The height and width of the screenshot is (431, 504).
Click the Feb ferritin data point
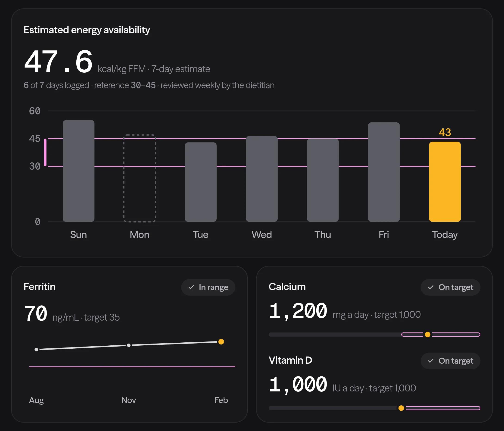pos(221,342)
